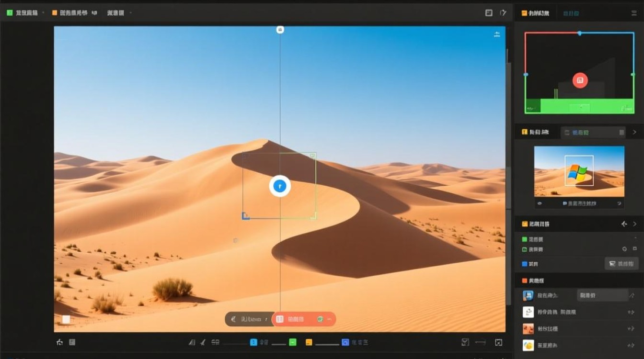The height and width of the screenshot is (359, 644).
Task: Click the orange square tab in top bar
Action: (x=55, y=13)
